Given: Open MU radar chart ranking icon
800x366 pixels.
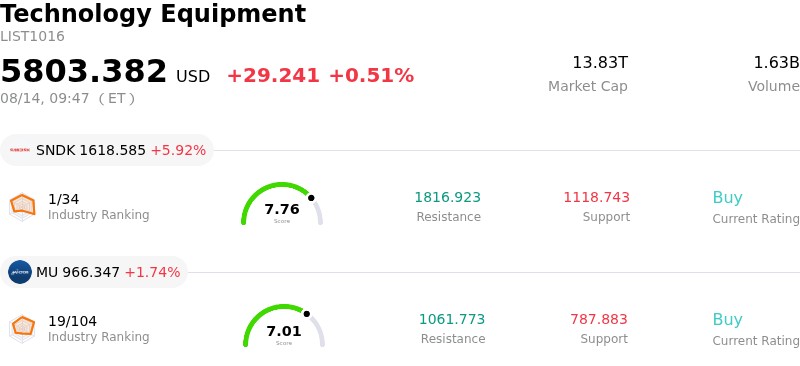Looking at the screenshot, I should [x=22, y=328].
